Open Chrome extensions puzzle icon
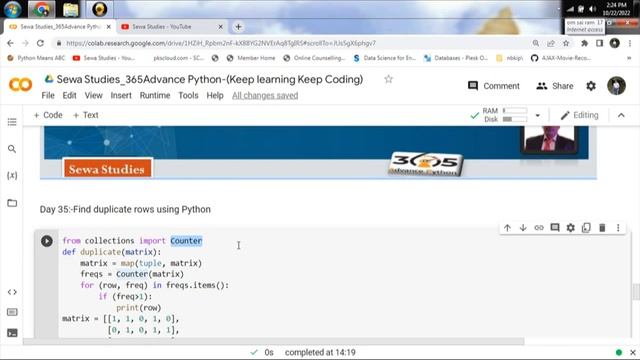 (x=584, y=43)
